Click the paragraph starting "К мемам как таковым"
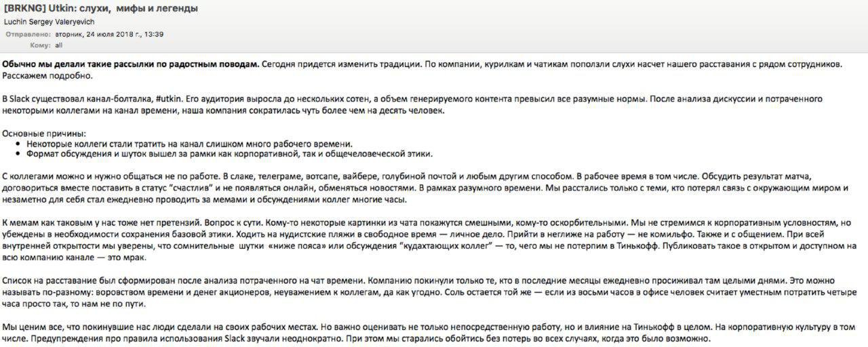This screenshot has height=347, width=868. click(x=429, y=242)
